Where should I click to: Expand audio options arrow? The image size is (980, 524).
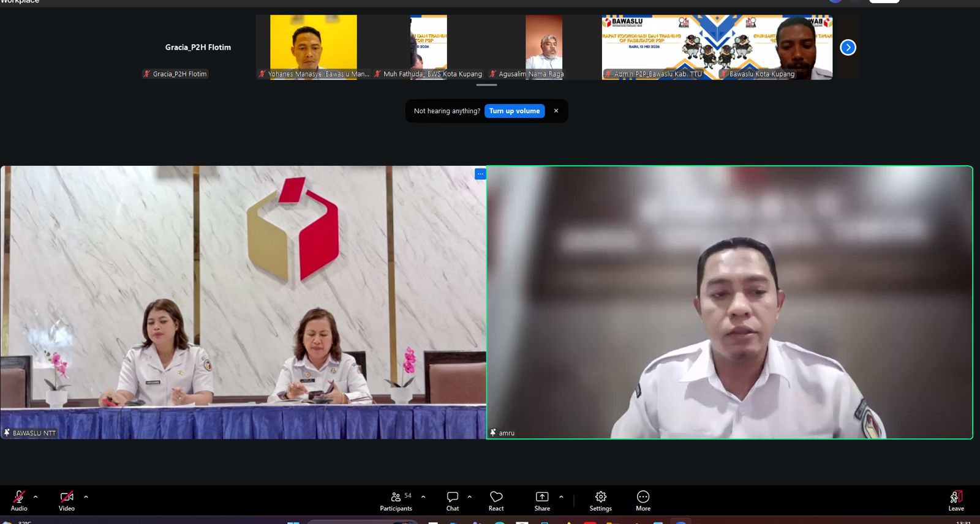(36, 496)
